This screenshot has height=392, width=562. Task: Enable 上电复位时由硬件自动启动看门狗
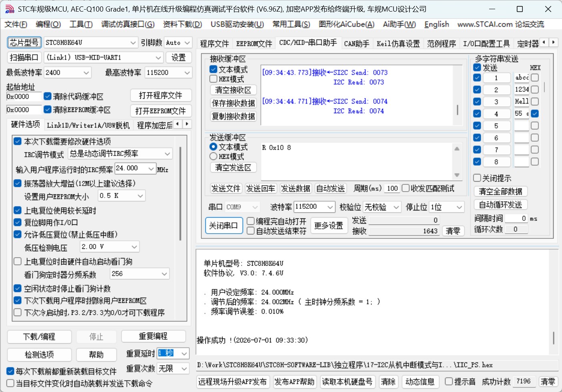pos(18,261)
